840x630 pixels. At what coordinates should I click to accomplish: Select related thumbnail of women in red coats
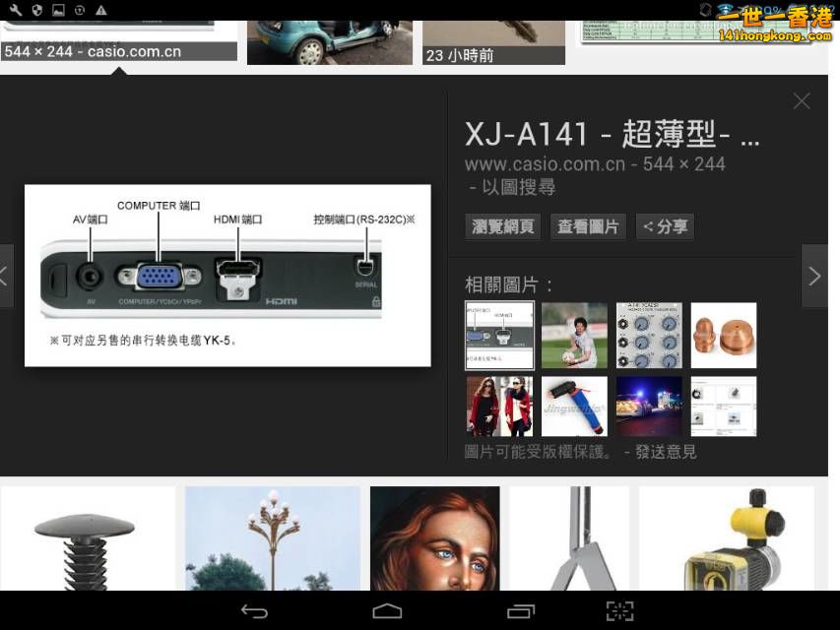499,407
